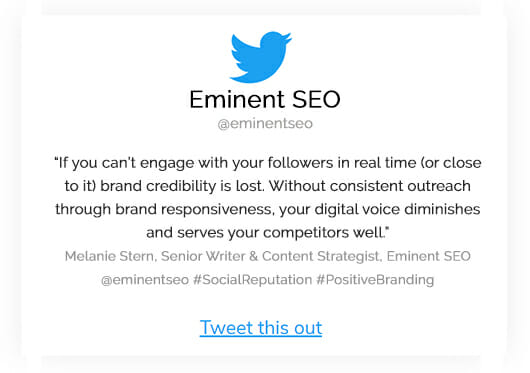Click the name Melanie Stern
This screenshot has height=373, width=530.
click(x=111, y=256)
